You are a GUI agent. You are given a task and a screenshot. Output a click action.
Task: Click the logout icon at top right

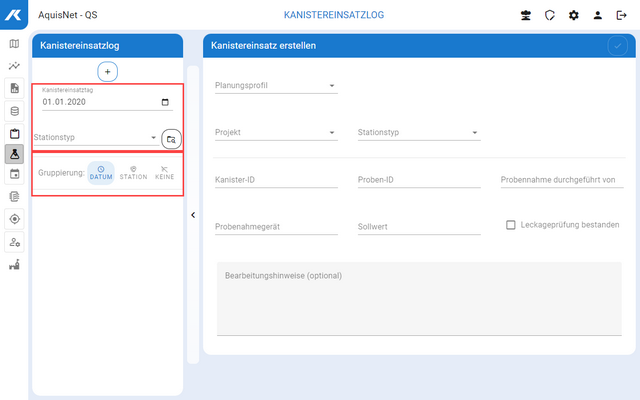[621, 16]
